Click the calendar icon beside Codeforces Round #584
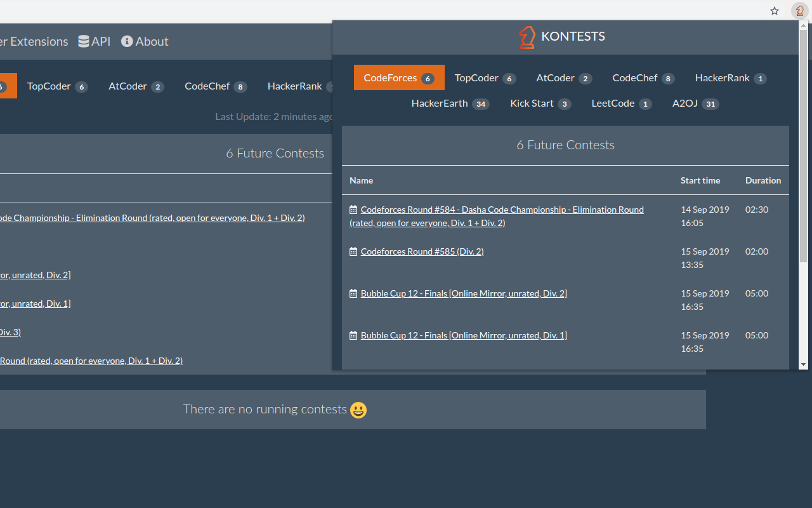The image size is (812, 508). (353, 210)
